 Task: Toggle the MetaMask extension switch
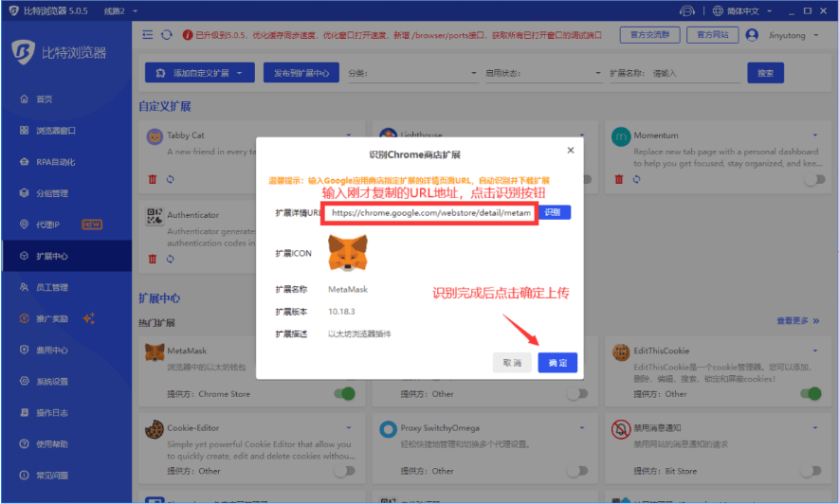point(344,394)
